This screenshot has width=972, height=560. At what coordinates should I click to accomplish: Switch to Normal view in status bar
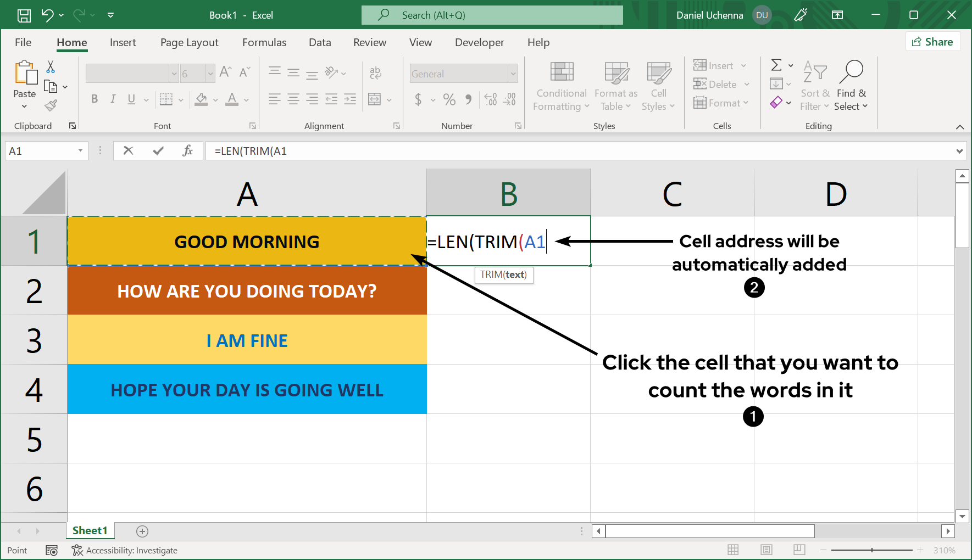point(733,550)
